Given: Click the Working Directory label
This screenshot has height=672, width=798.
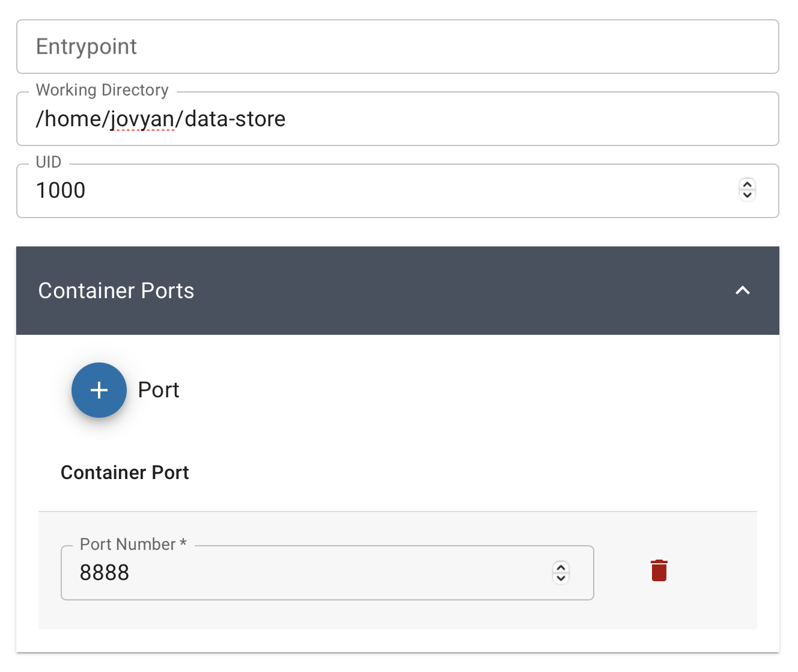Looking at the screenshot, I should [102, 90].
